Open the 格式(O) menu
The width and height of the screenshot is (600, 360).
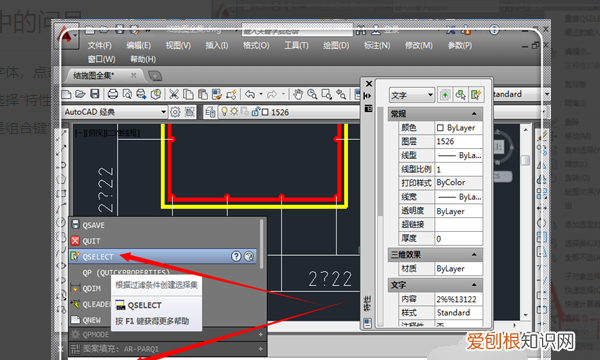pyautogui.click(x=256, y=46)
